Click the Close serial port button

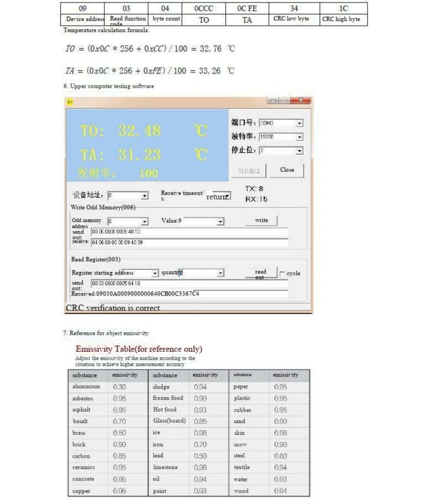287,170
